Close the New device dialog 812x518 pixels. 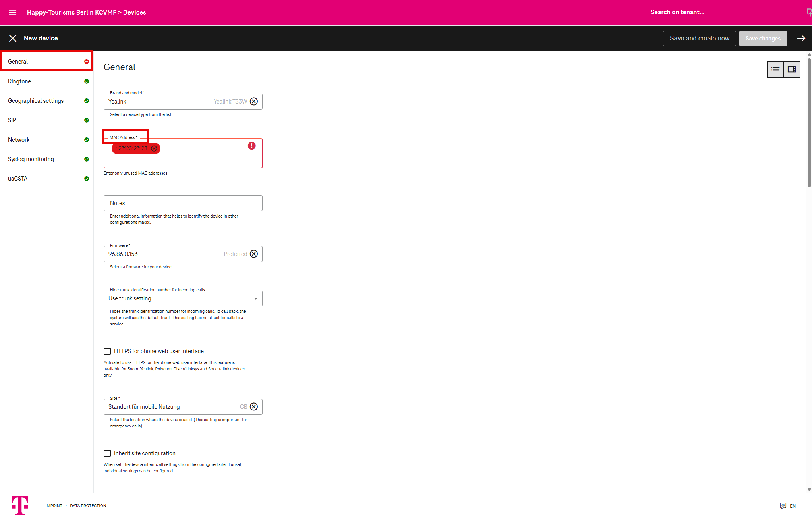(13, 38)
